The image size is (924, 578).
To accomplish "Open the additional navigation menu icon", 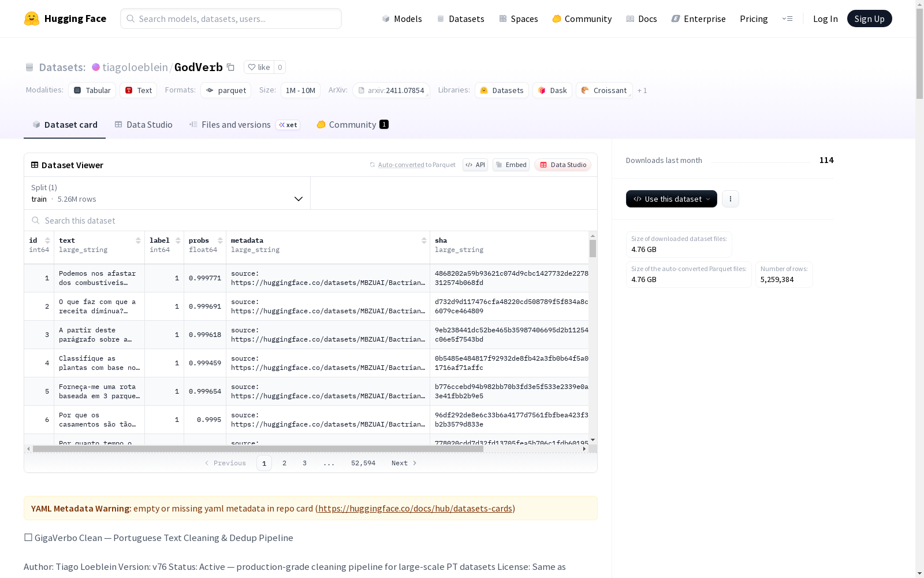I will tap(787, 18).
